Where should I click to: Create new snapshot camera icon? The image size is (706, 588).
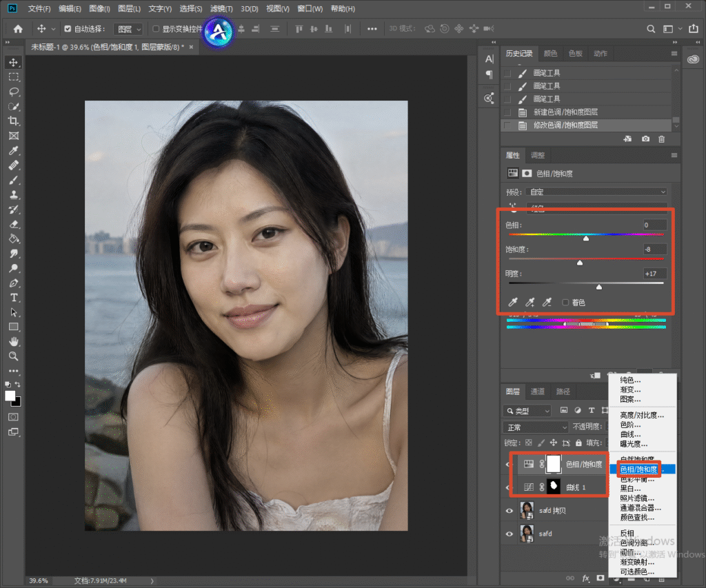click(x=645, y=139)
